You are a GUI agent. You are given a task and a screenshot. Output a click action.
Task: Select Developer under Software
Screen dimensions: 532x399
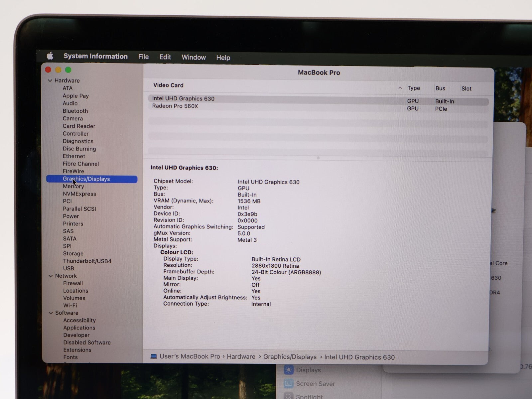pos(76,335)
